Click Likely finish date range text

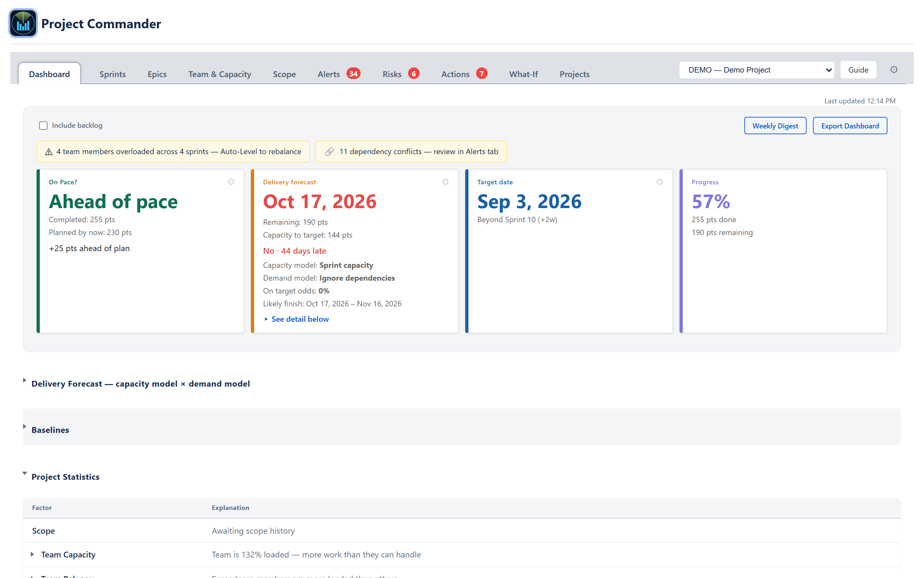click(x=332, y=303)
